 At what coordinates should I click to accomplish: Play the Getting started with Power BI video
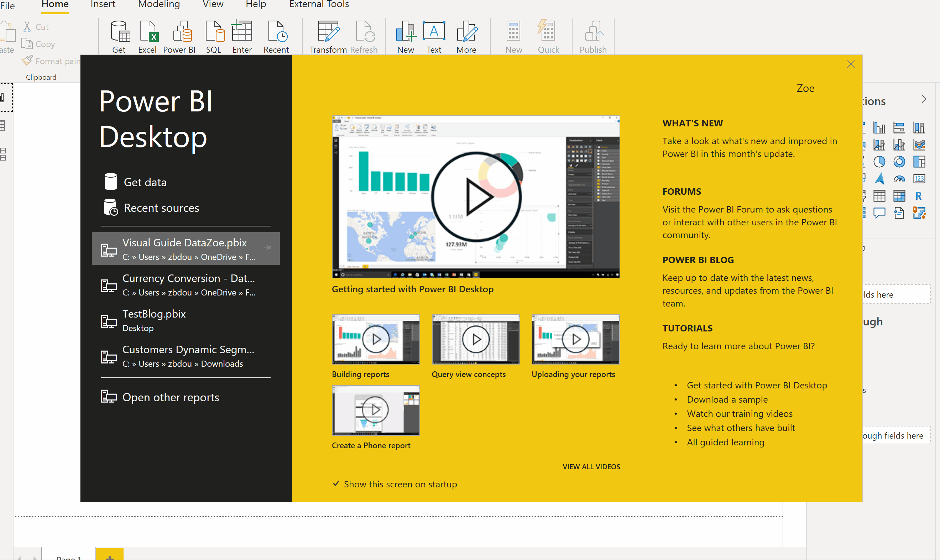[476, 197]
